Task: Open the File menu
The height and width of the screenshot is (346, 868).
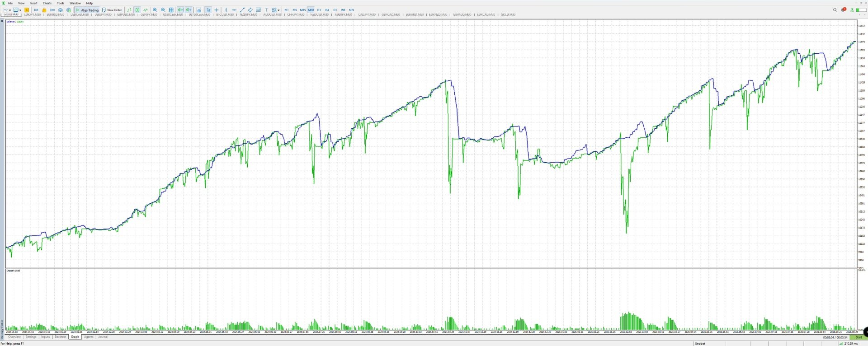Action: pos(10,3)
